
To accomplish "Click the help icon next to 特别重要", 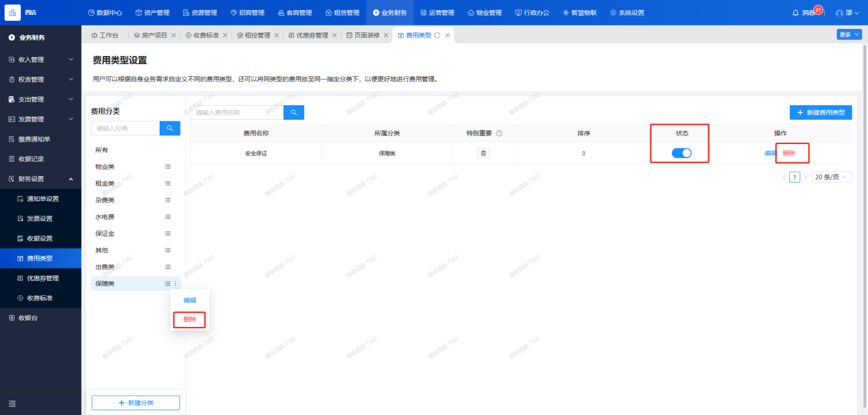I will (x=499, y=134).
